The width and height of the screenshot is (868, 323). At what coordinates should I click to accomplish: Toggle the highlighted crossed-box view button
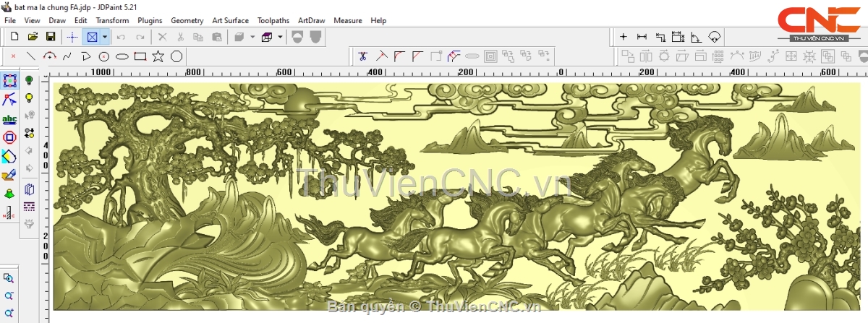pos(92,36)
